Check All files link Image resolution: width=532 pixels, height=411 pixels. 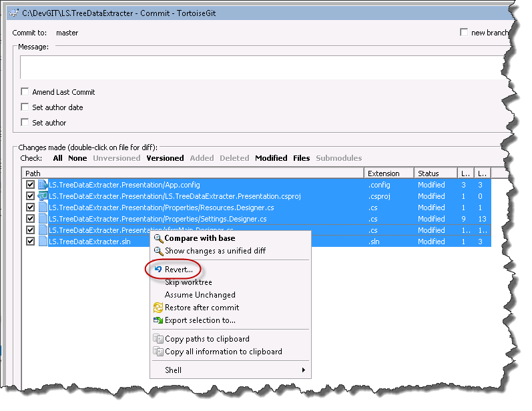[57, 158]
